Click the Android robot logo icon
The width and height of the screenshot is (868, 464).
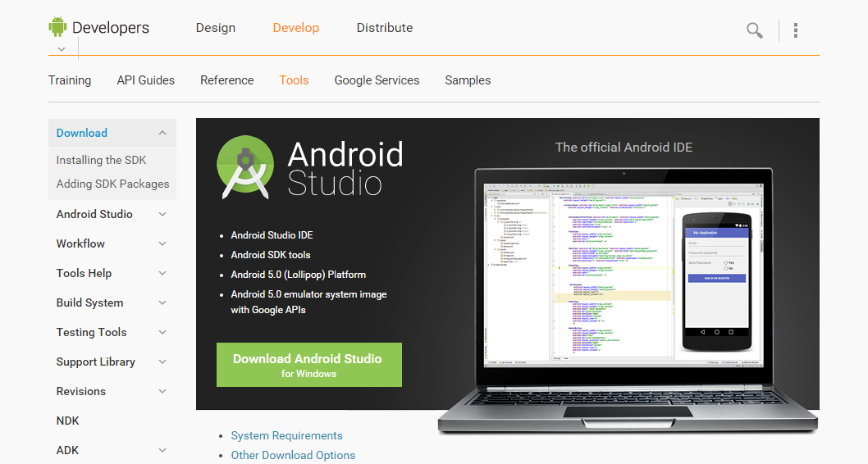point(57,26)
